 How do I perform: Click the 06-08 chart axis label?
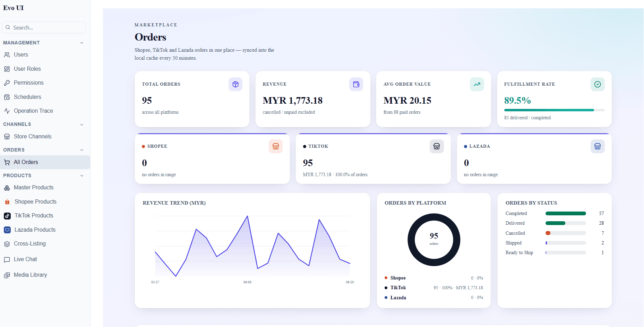pos(247,282)
